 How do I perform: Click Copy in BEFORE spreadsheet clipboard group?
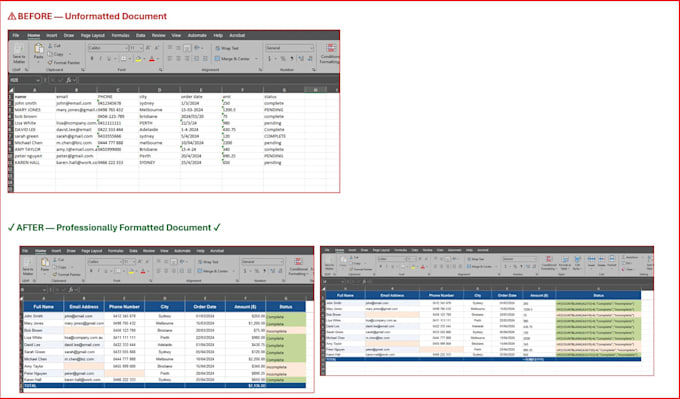tap(56, 54)
